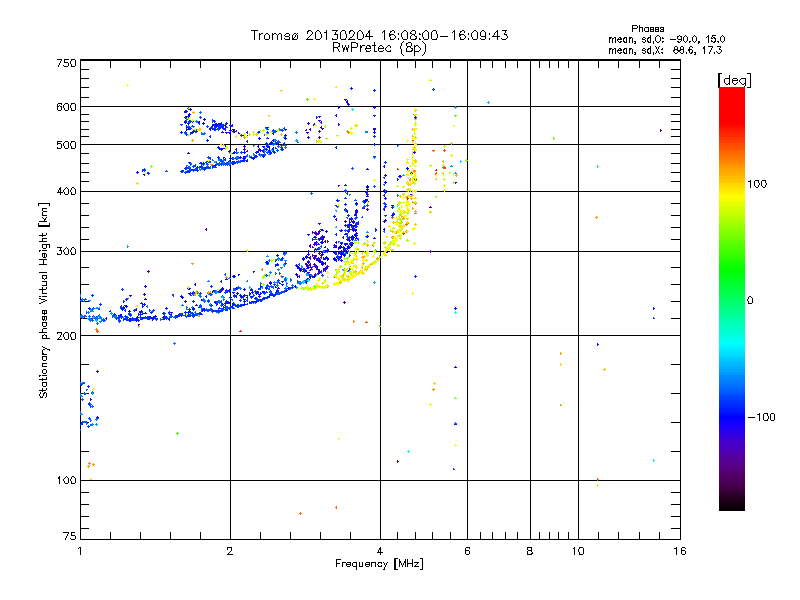Click the 'mean, sd,O: -90.0, 15.0' statistic
This screenshot has width=800, height=600.
coord(666,39)
